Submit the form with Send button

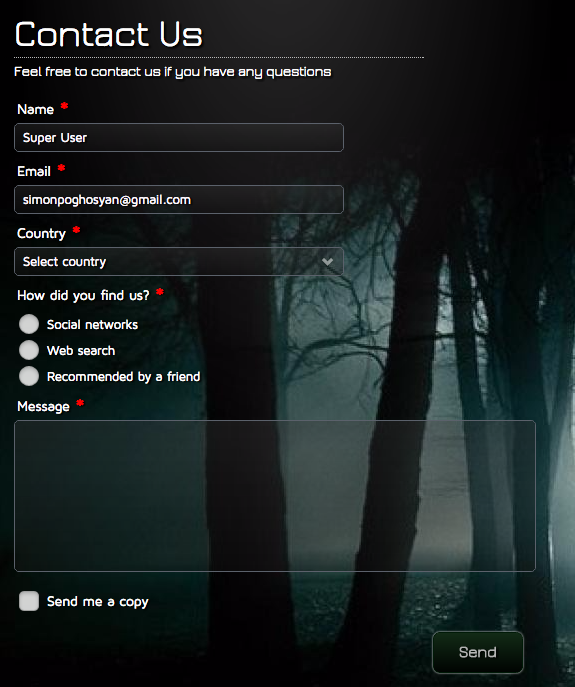[x=478, y=652]
